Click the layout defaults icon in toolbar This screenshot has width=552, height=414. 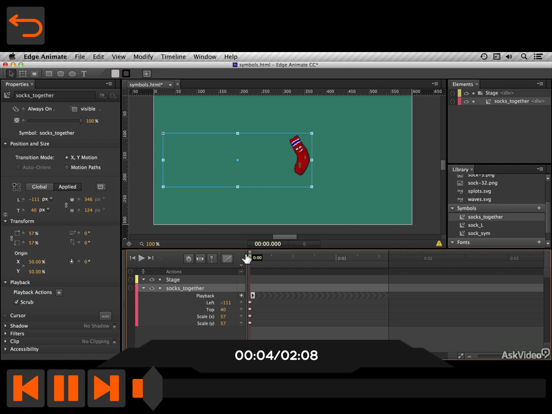[147, 74]
